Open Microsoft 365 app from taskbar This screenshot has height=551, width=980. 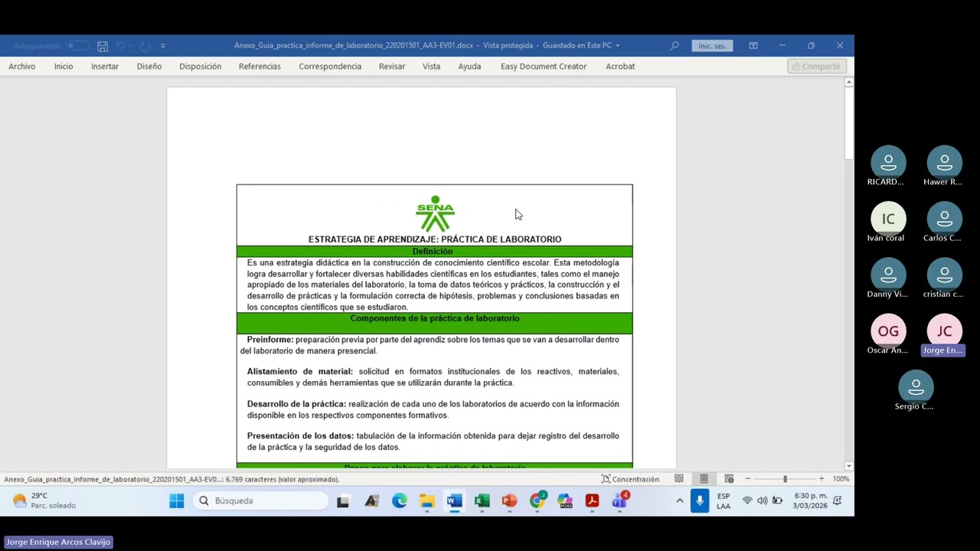tap(565, 500)
